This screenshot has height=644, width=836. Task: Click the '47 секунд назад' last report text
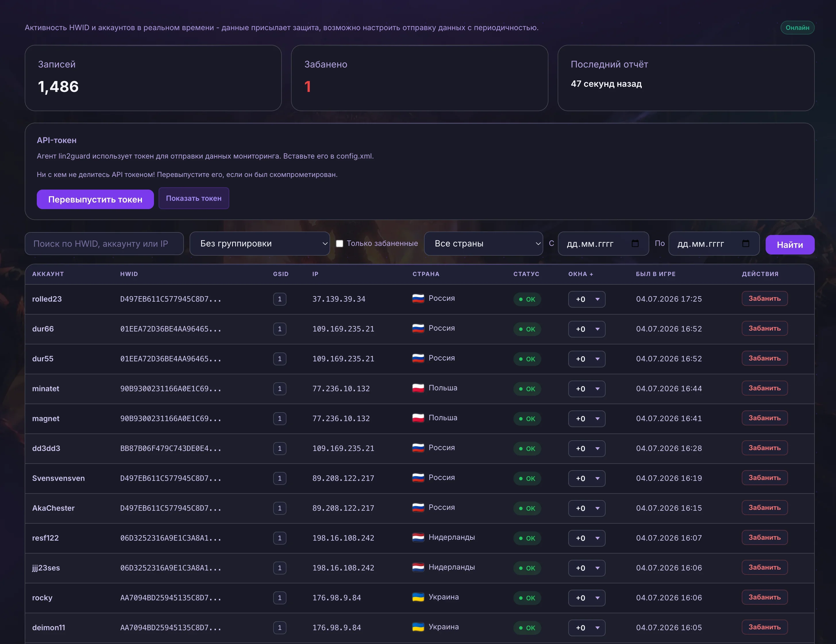(x=606, y=84)
